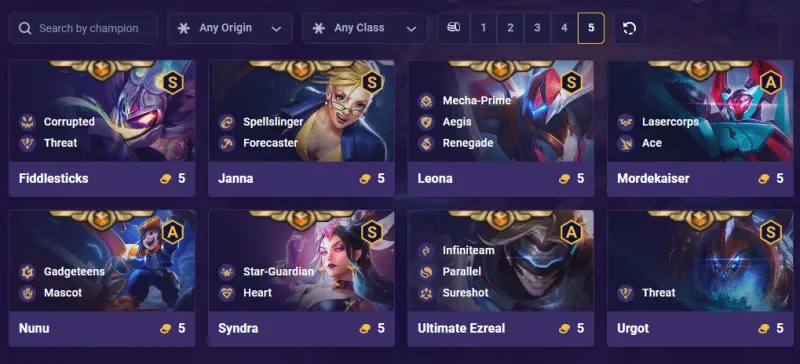Click the Lasercorps trait icon on Mordekaiser

[626, 122]
